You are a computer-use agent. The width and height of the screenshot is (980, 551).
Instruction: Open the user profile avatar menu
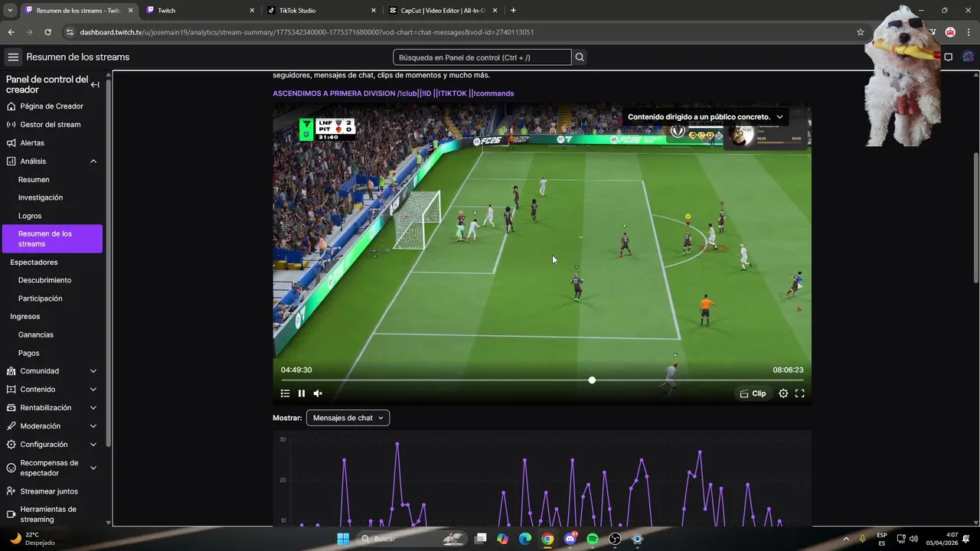(969, 57)
